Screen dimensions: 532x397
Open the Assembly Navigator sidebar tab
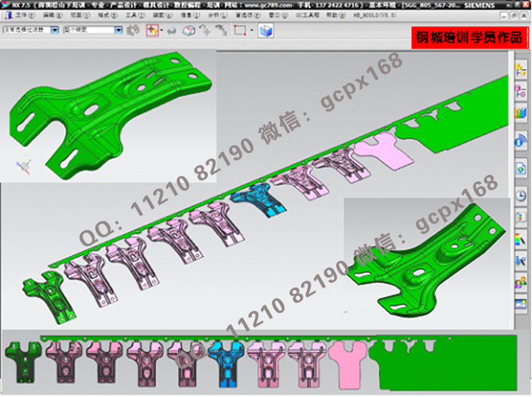(x=521, y=71)
